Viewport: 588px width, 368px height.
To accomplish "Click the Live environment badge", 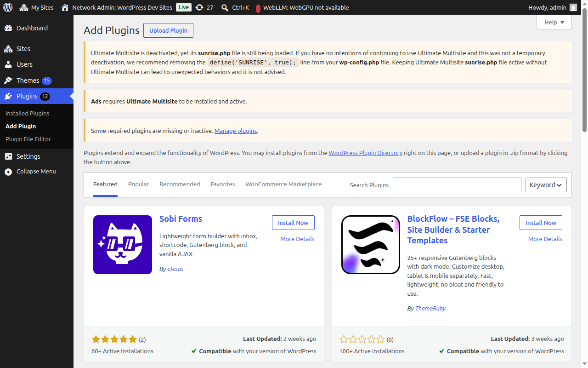I will click(x=184, y=7).
